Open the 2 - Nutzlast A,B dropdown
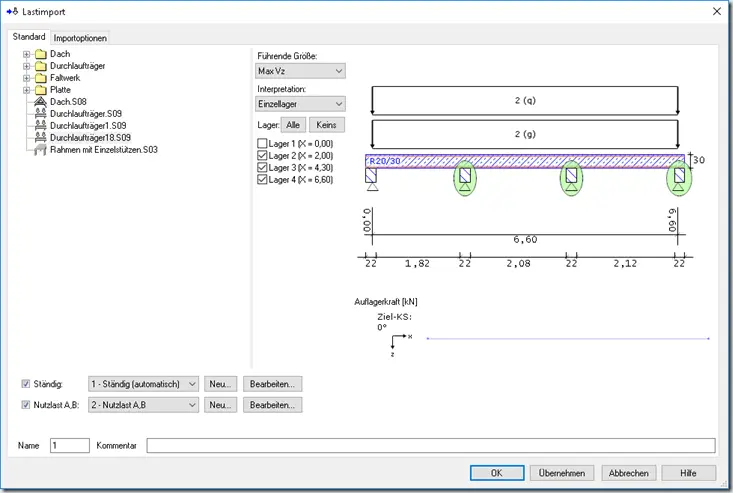 coord(143,405)
